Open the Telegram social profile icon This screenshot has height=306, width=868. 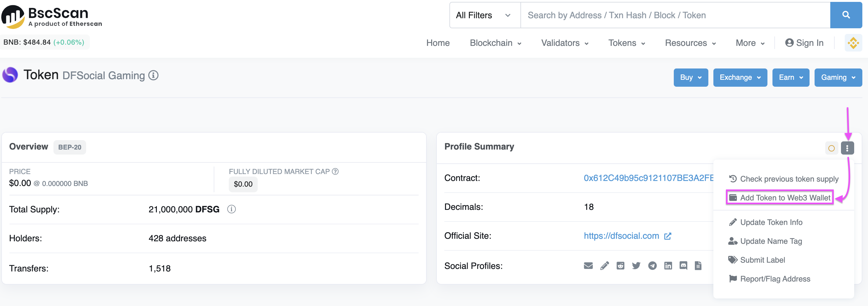click(x=652, y=266)
